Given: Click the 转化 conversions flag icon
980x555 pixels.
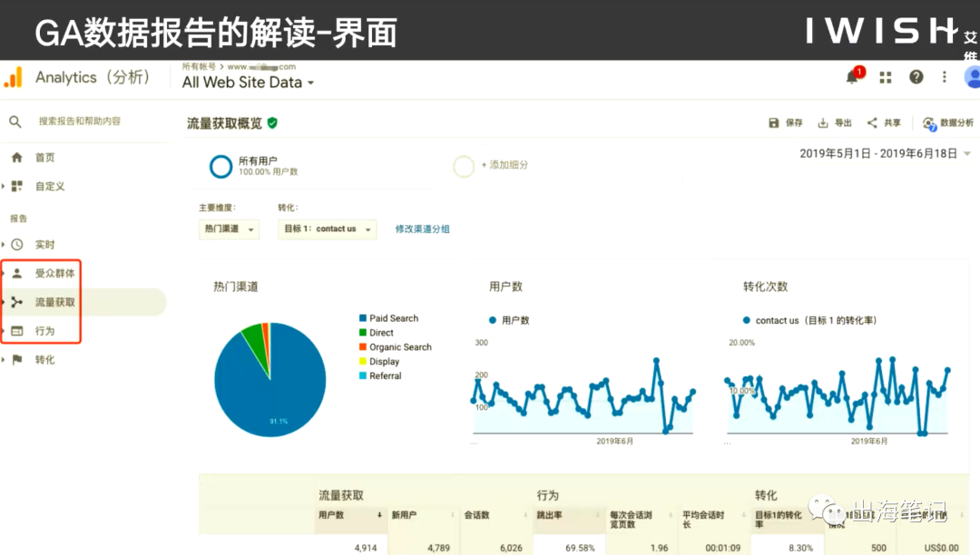Looking at the screenshot, I should pos(19,359).
